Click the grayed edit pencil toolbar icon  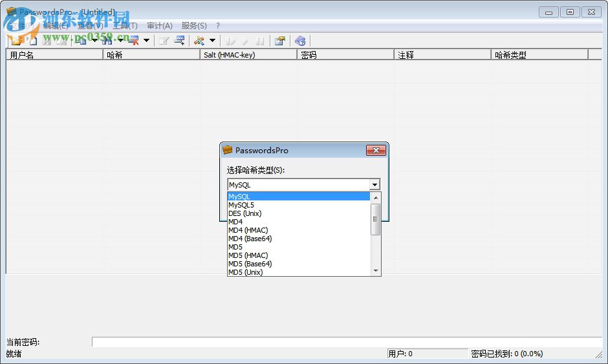coord(164,40)
